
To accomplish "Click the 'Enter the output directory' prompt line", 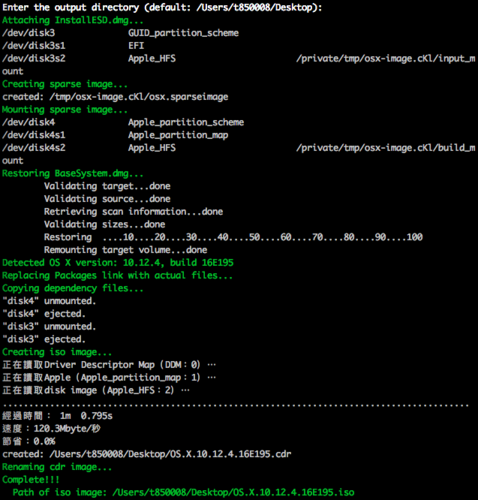I will (x=162, y=8).
